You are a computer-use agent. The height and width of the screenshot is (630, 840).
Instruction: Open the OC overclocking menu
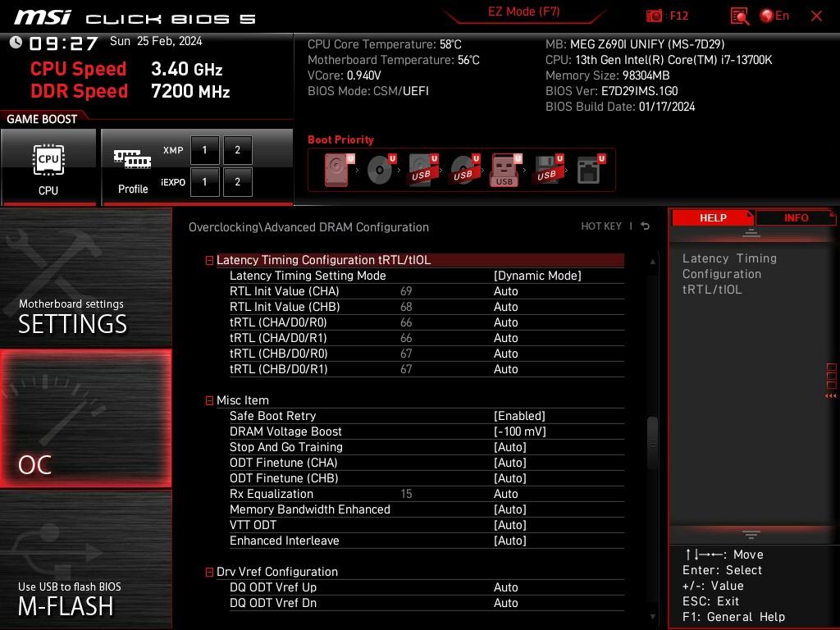click(85, 419)
